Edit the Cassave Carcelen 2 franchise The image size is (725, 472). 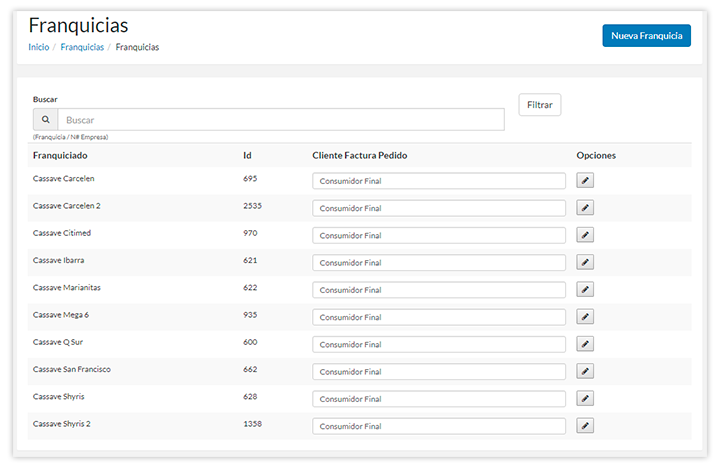[x=586, y=208]
